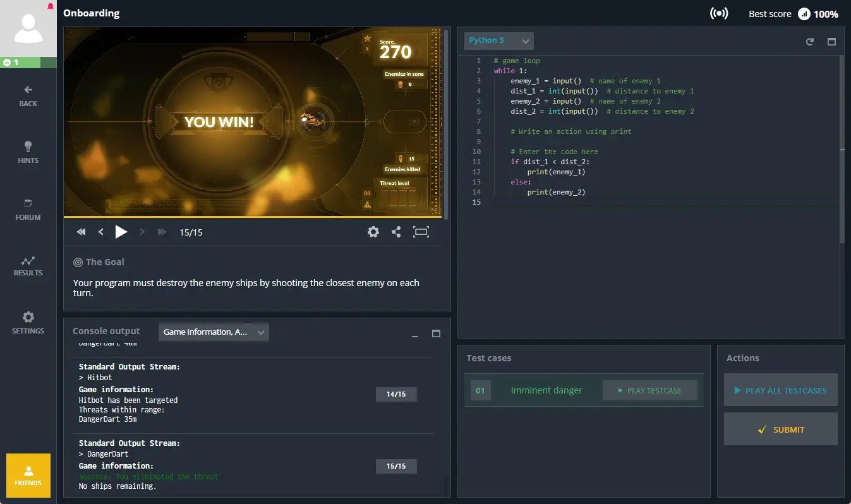Click 'No ships remaining.' console text

(118, 486)
